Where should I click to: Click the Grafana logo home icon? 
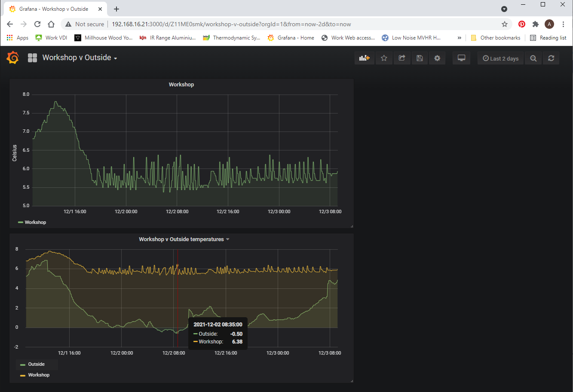13,58
